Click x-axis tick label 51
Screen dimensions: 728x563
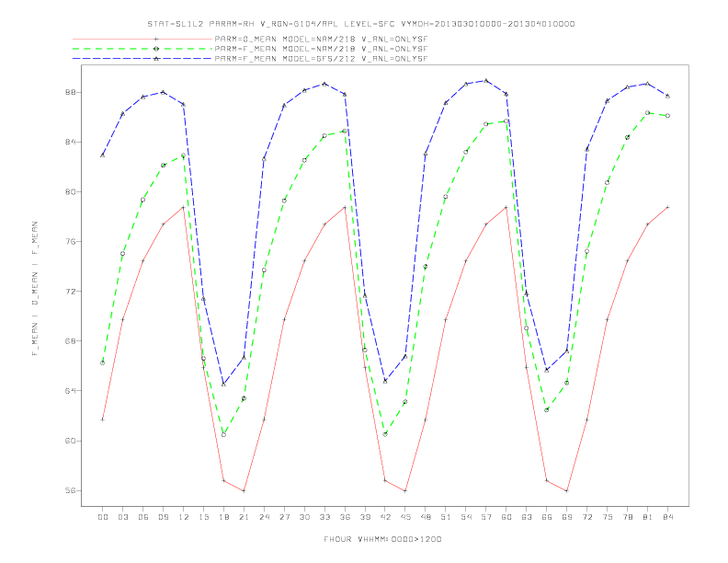(x=446, y=517)
